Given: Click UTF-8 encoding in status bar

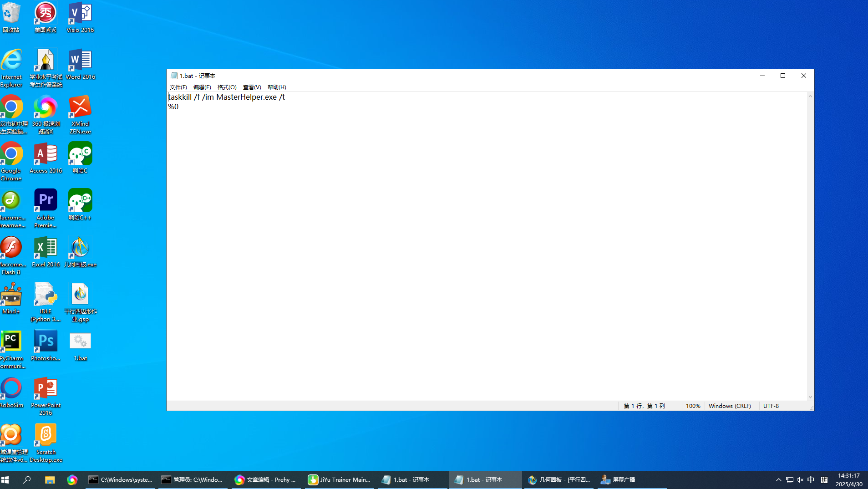Looking at the screenshot, I should (771, 406).
